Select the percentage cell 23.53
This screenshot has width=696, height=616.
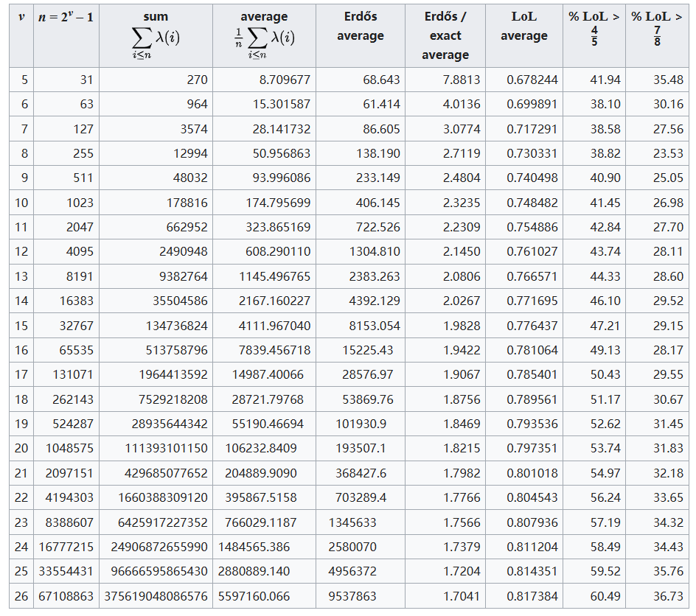[x=668, y=153]
